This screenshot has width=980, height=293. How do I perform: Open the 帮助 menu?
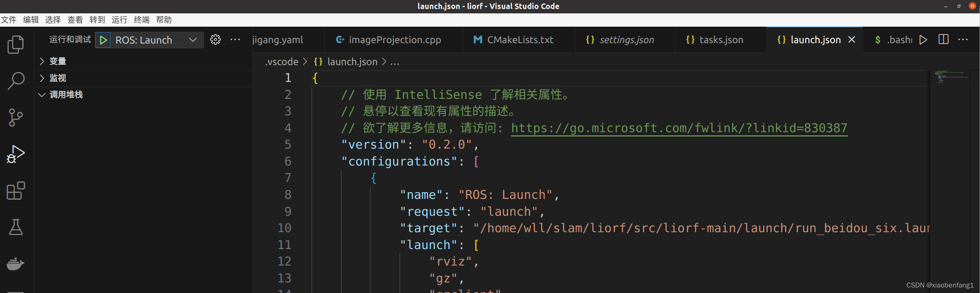point(164,20)
